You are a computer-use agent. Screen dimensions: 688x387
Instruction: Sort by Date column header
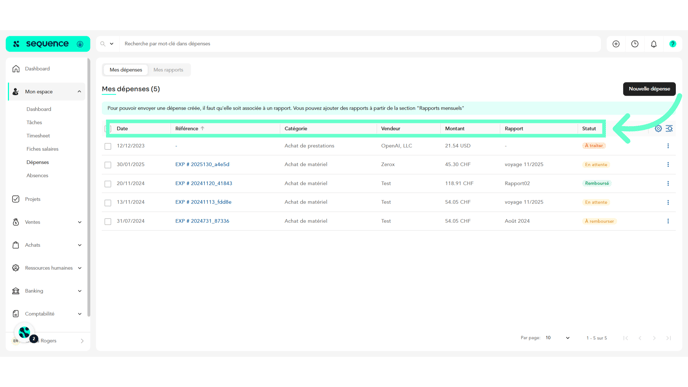pos(122,129)
